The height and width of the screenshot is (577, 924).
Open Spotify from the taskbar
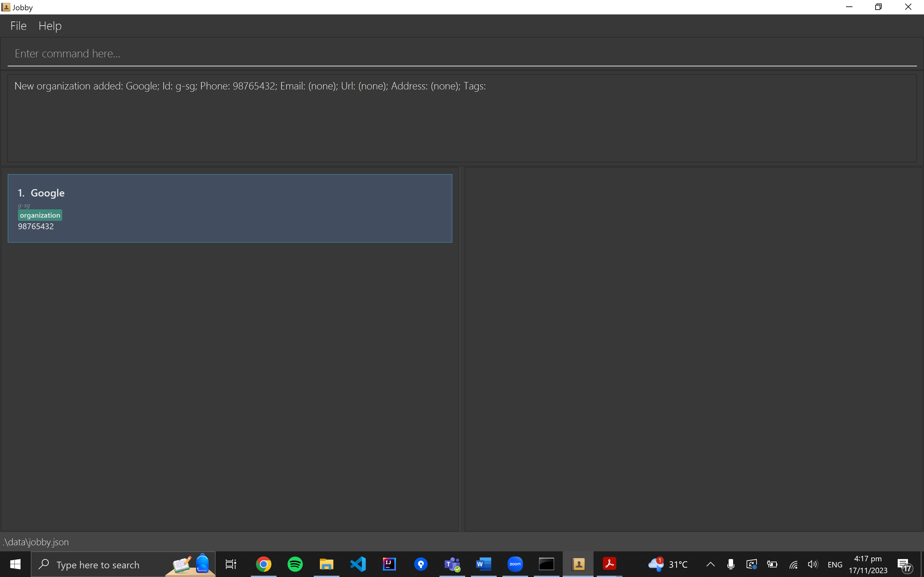pos(295,564)
